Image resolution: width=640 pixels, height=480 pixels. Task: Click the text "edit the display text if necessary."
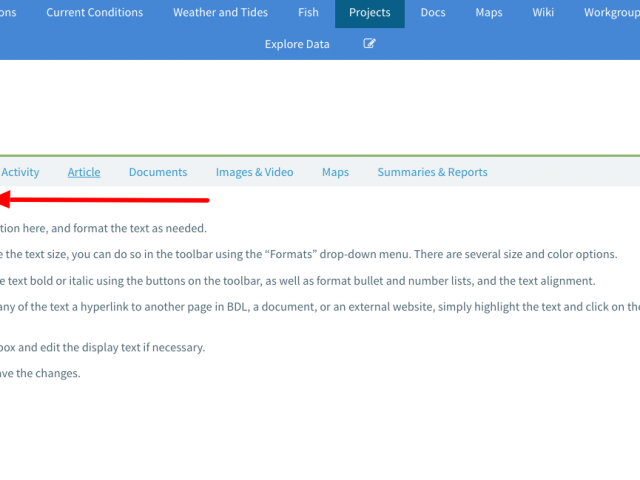point(122,347)
